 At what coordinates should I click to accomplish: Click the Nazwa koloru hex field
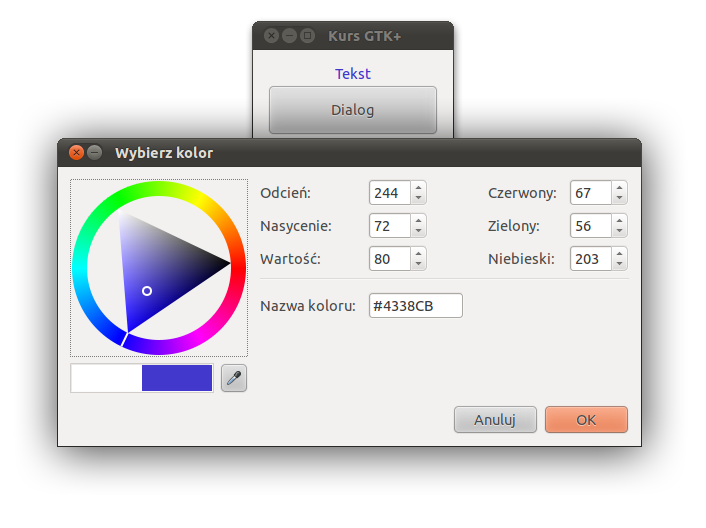(x=415, y=306)
